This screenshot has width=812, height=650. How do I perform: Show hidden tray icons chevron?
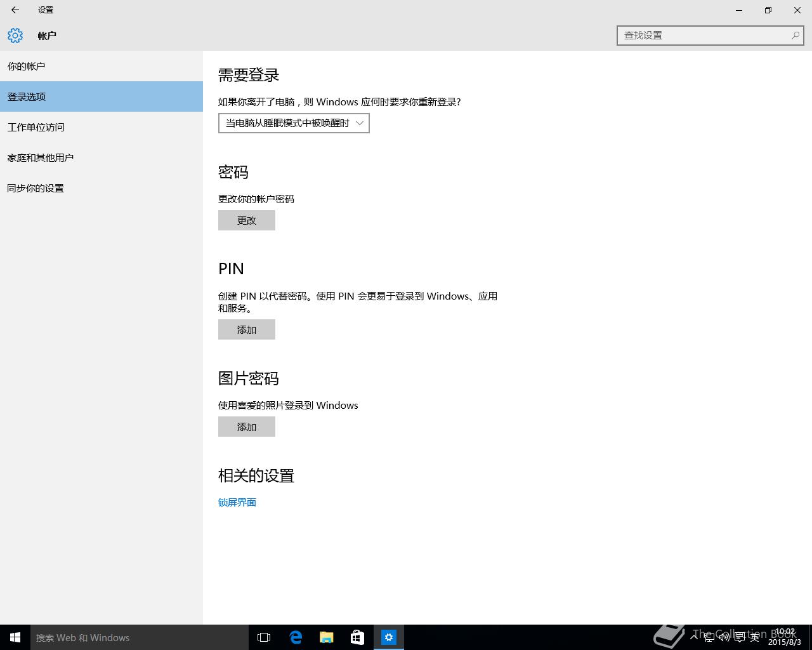[x=695, y=637]
